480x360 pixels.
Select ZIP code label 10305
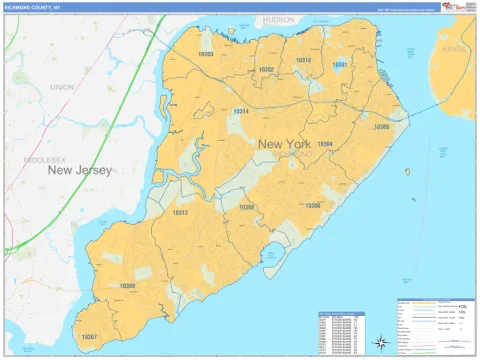381,127
